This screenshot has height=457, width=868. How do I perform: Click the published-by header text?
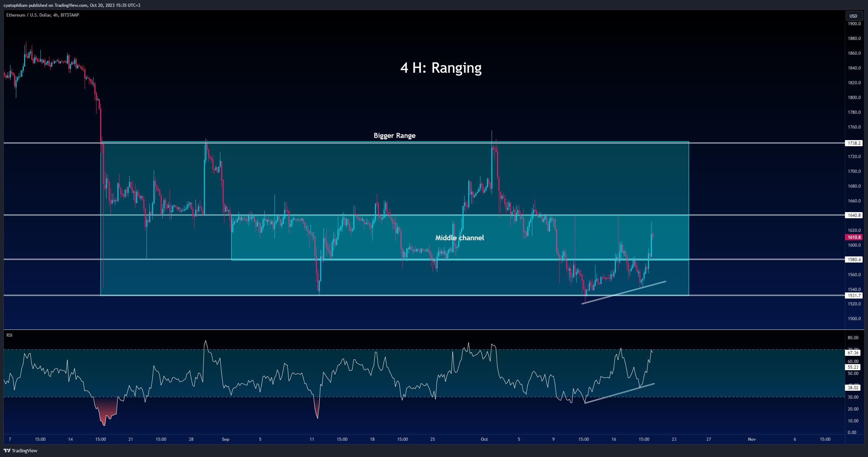click(72, 5)
